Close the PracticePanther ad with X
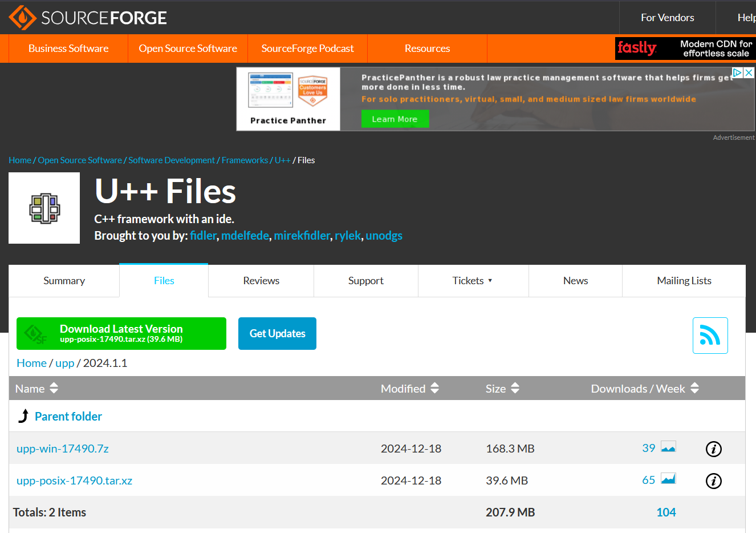 [x=749, y=73]
